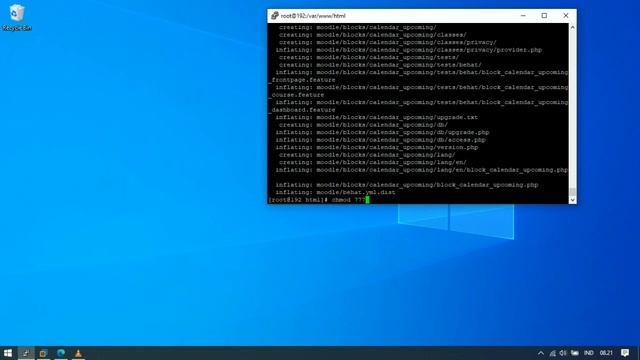The height and width of the screenshot is (360, 640).
Task: Select the PuTTY app in the taskbar
Action: (x=26, y=353)
